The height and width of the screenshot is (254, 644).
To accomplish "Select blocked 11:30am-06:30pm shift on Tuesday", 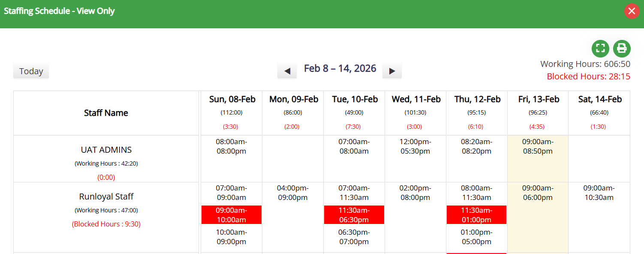I will pos(354,215).
